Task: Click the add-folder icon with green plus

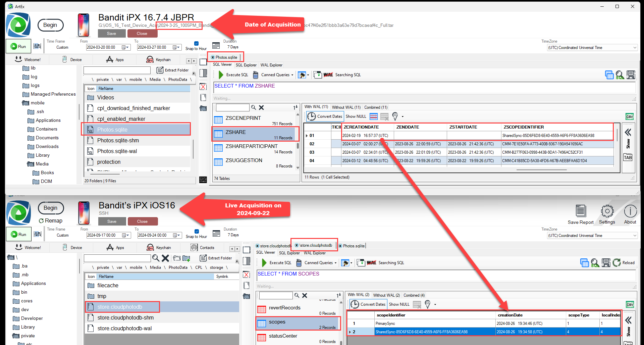Action: click(186, 258)
